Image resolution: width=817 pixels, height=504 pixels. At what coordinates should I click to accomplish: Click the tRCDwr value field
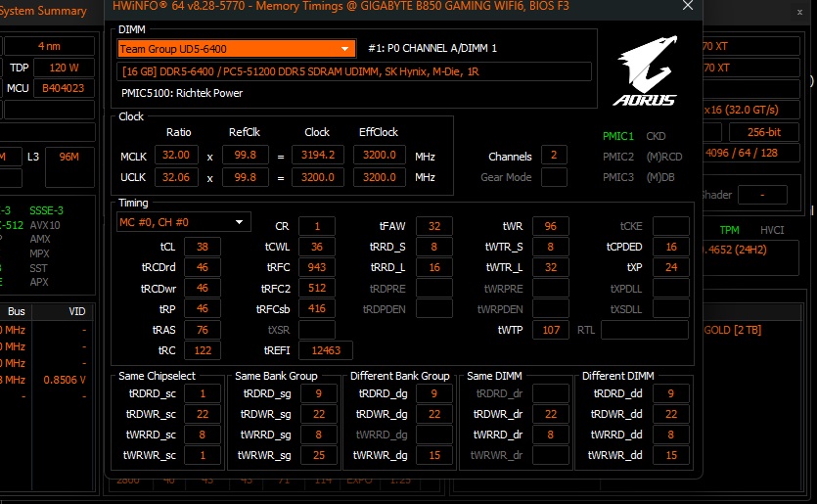203,288
